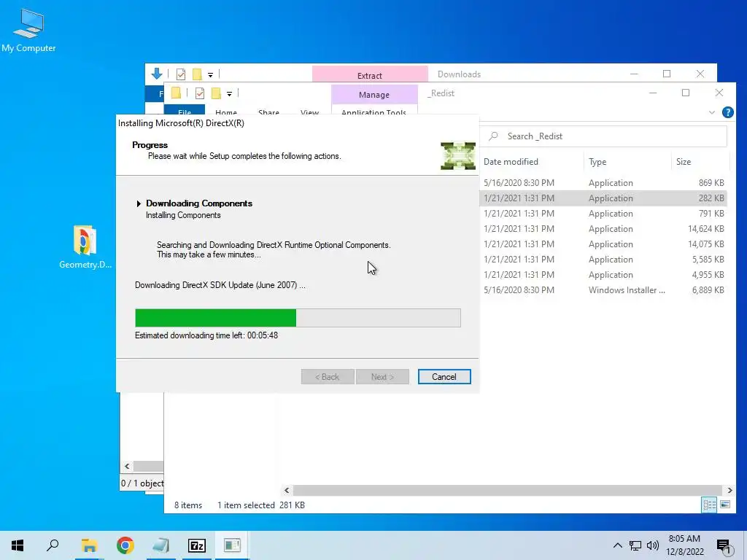Open notification center icon
The image size is (747, 560).
coord(724,545)
